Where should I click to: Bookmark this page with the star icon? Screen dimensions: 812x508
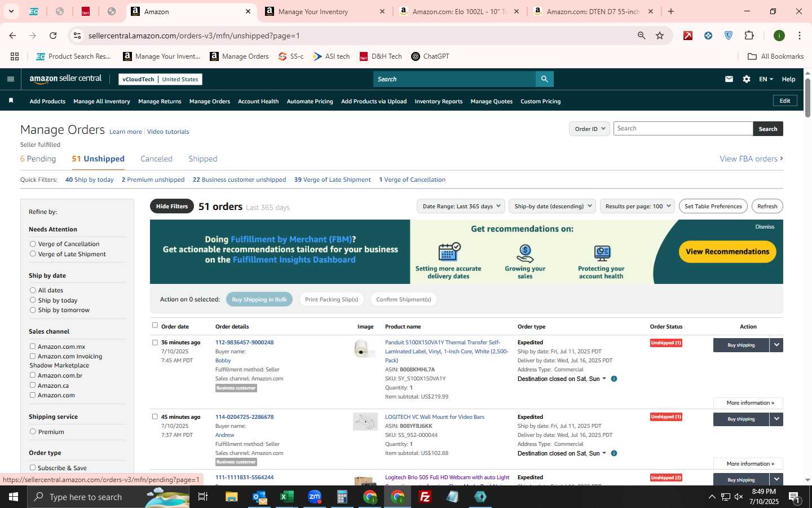click(x=660, y=36)
